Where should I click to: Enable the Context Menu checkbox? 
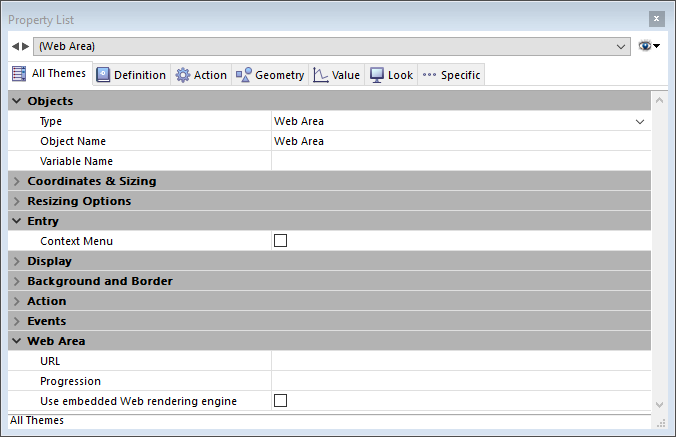(280, 241)
